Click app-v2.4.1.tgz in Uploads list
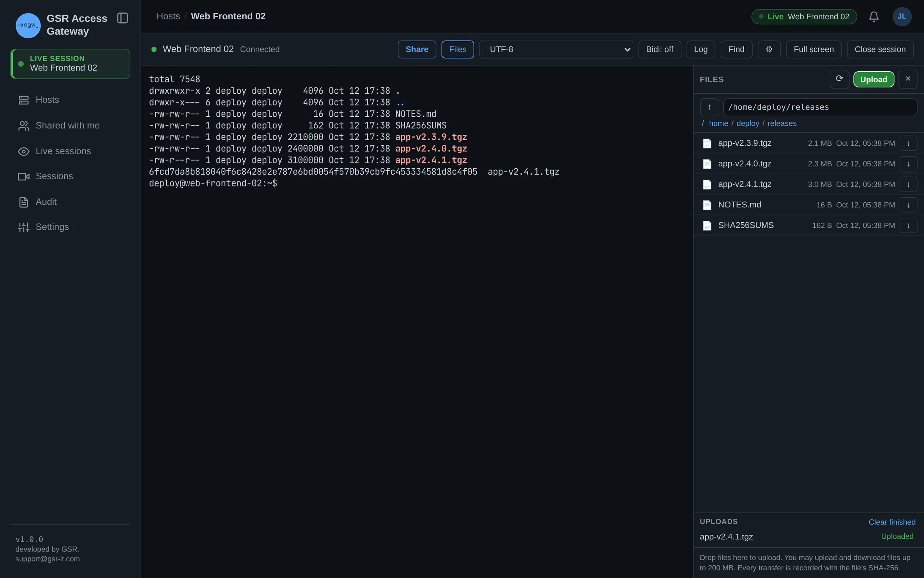The image size is (924, 578). [x=726, y=537]
